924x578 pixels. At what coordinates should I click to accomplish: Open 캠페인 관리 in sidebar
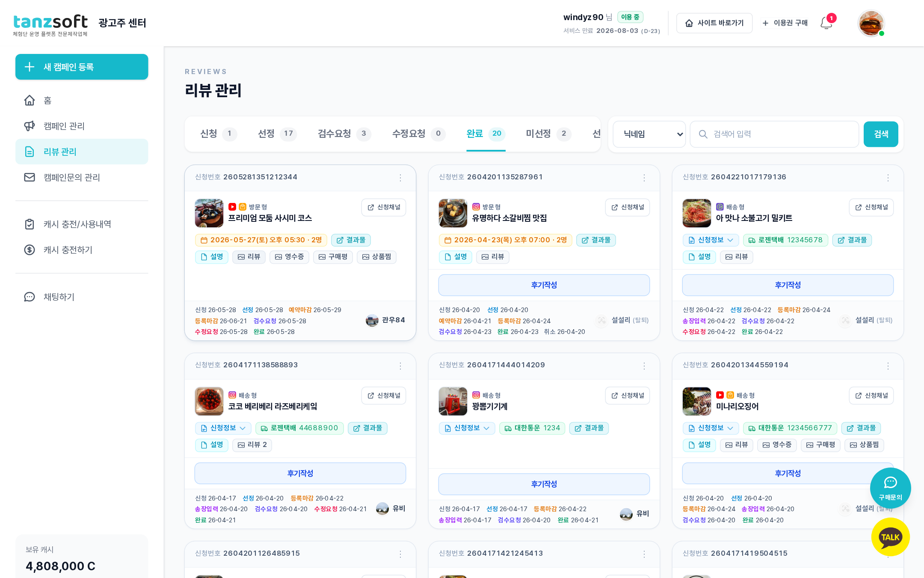tap(82, 126)
